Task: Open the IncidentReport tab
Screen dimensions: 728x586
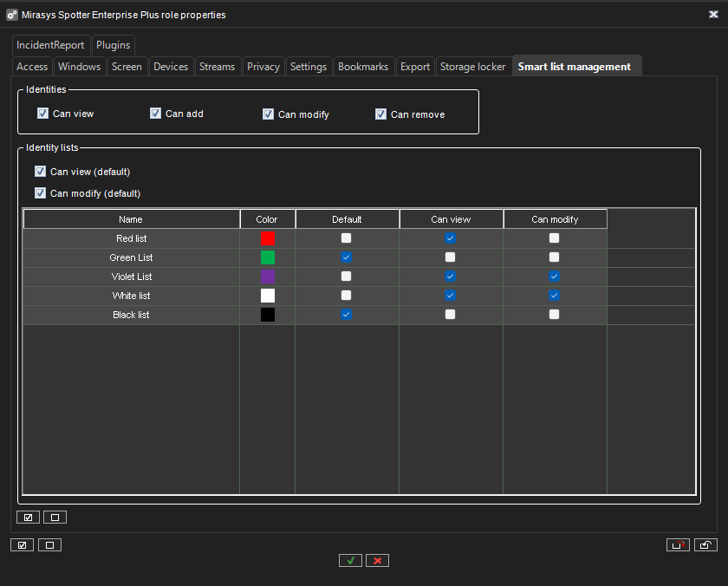Action: pos(50,45)
